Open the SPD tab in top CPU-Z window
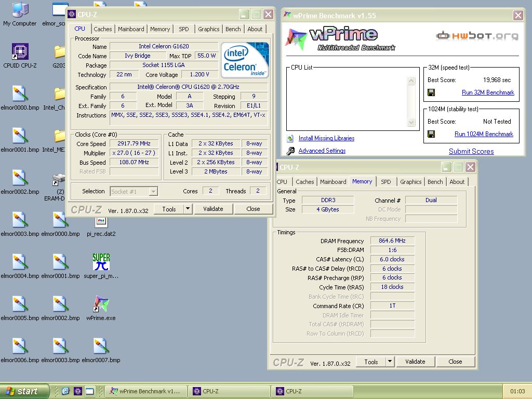This screenshot has height=399, width=532. (x=184, y=29)
